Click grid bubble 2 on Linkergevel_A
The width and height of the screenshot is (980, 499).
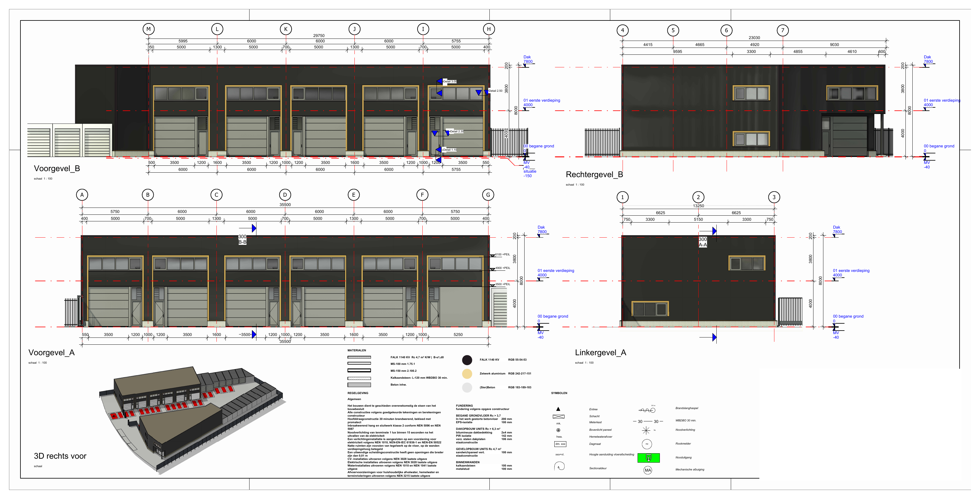tap(698, 197)
